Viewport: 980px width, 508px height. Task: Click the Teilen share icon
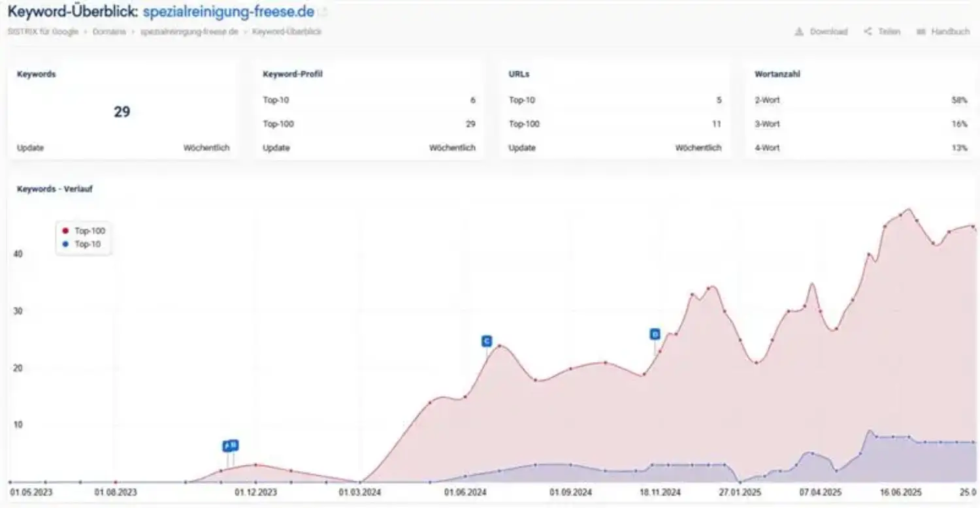point(868,31)
